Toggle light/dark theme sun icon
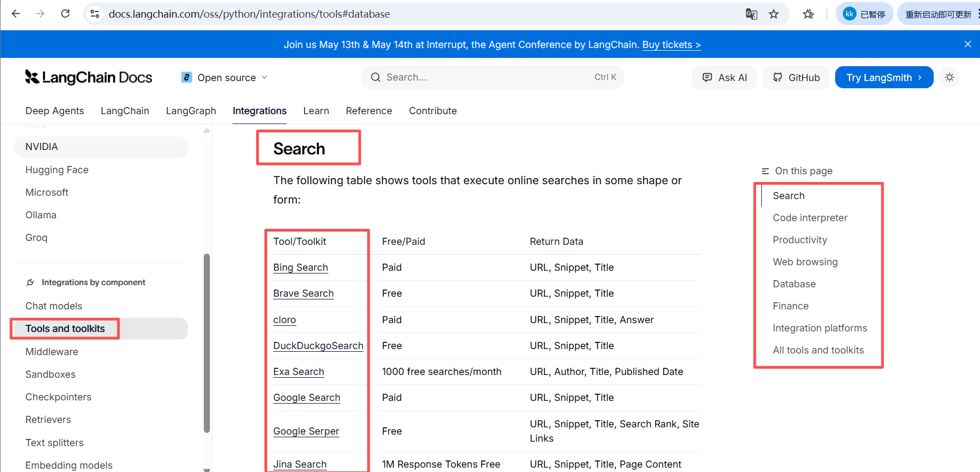This screenshot has height=472, width=980. point(950,78)
